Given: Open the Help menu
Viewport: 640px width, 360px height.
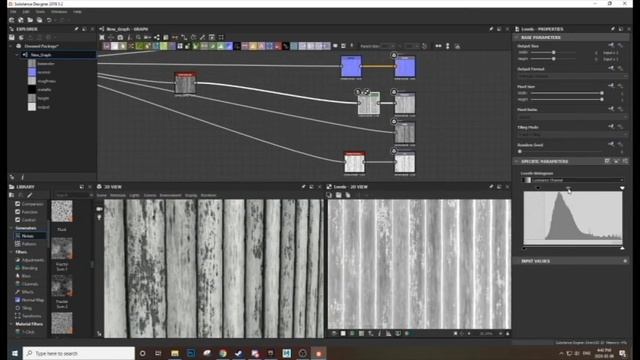Looking at the screenshot, I should (77, 12).
